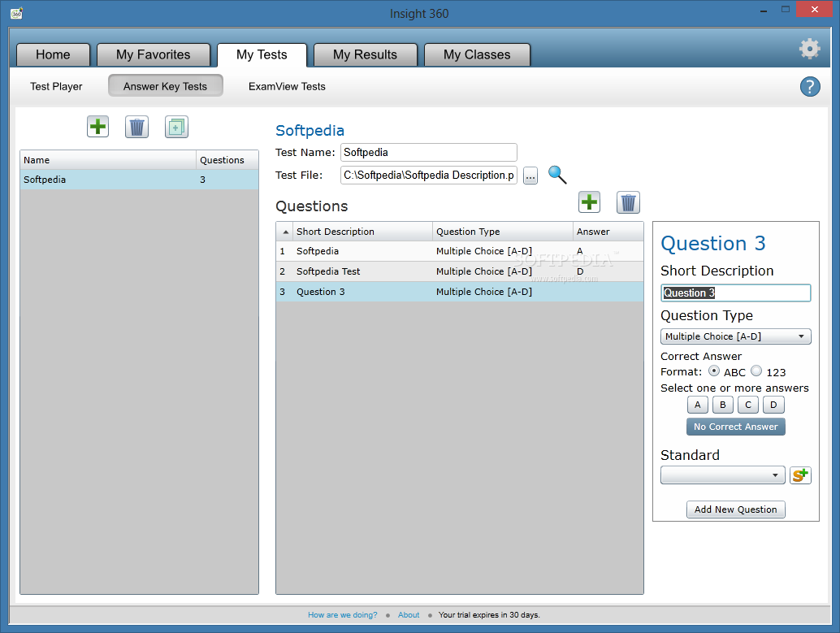
Task: Open help with the question mark icon
Action: click(810, 86)
